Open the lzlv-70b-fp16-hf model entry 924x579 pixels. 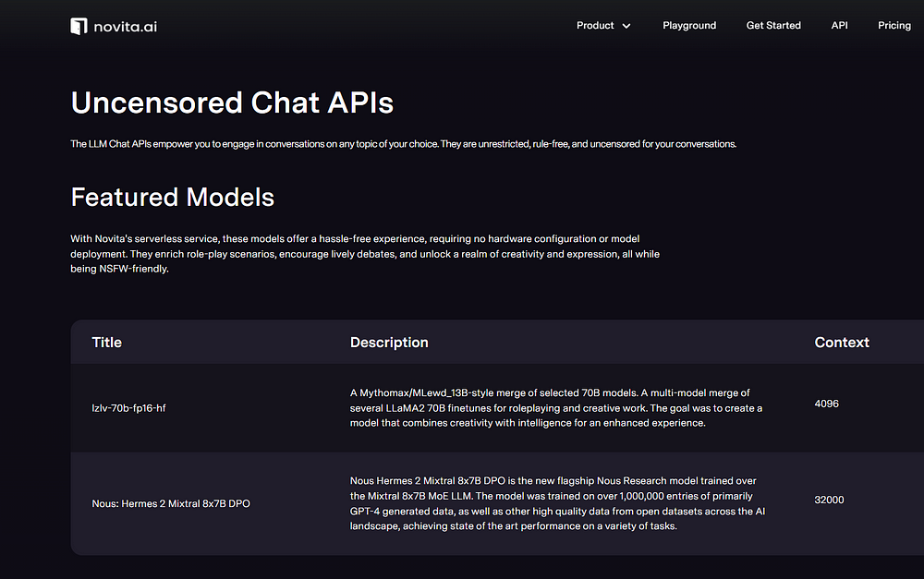click(128, 408)
